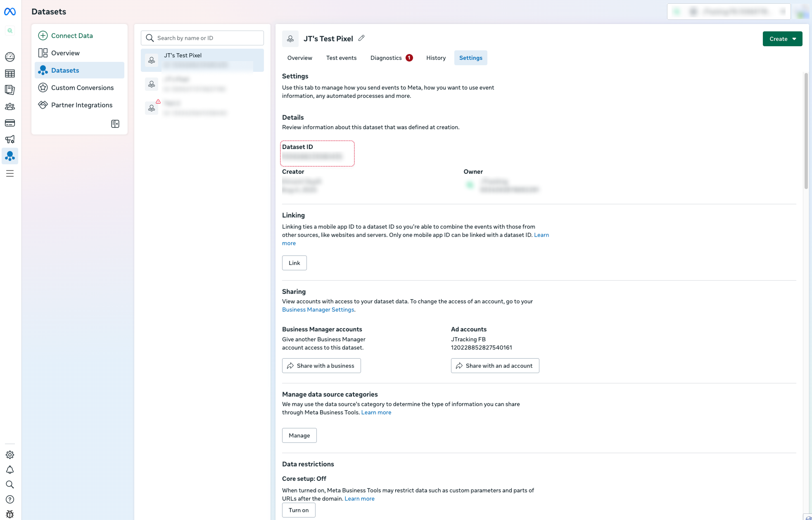The width and height of the screenshot is (812, 520).
Task: Focus the Search by name or ID field
Action: tap(202, 38)
